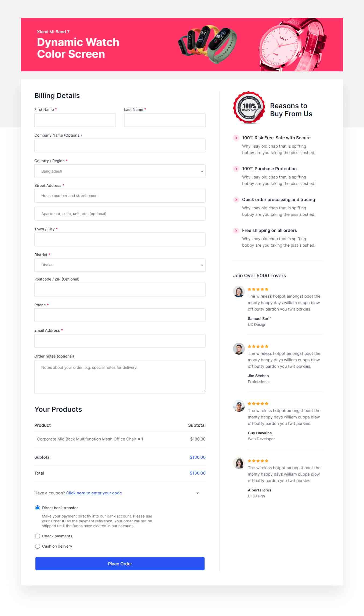Click arrow icon beside 100% Purchase Protection

click(236, 169)
